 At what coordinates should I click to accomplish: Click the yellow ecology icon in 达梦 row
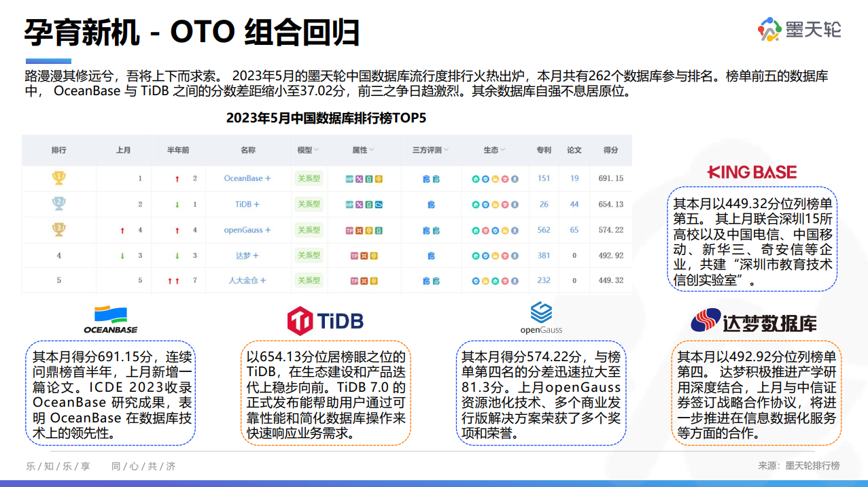pos(495,256)
